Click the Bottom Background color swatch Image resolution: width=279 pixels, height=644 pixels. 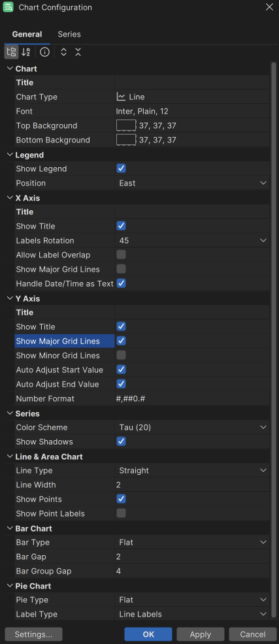126,140
